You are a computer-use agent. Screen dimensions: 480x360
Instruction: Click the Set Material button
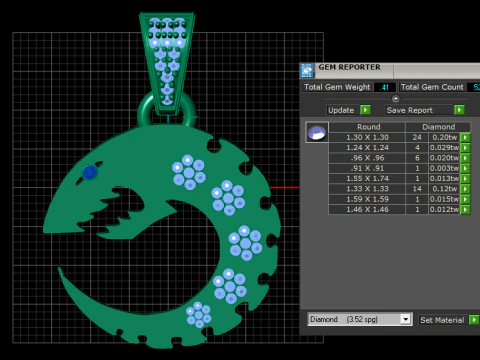pyautogui.click(x=443, y=320)
